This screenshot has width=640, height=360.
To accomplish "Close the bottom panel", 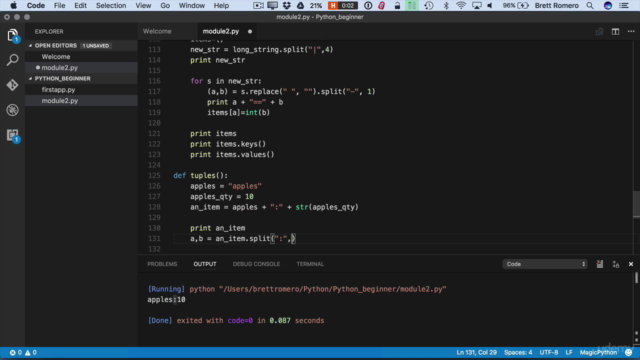I will click(631, 264).
